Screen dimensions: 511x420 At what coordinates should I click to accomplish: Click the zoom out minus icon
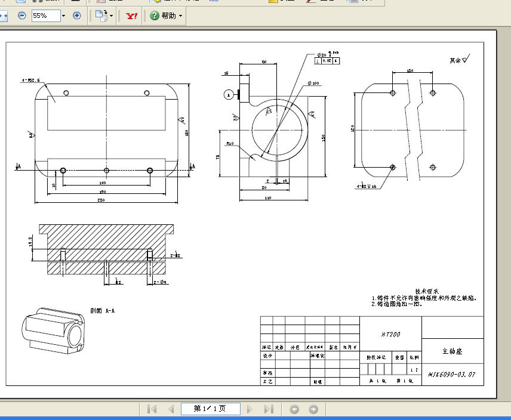coord(22,16)
